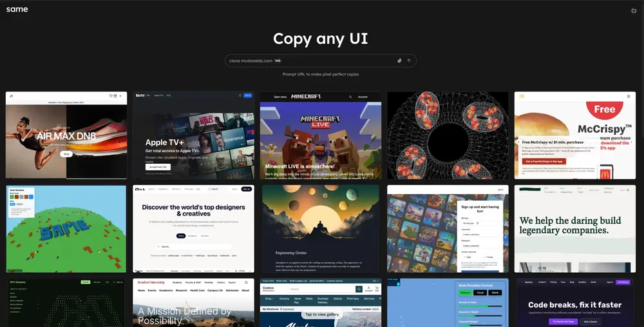Open the McDonald's McCrispy clone thumbnail
This screenshot has height=327, width=644.
point(574,135)
